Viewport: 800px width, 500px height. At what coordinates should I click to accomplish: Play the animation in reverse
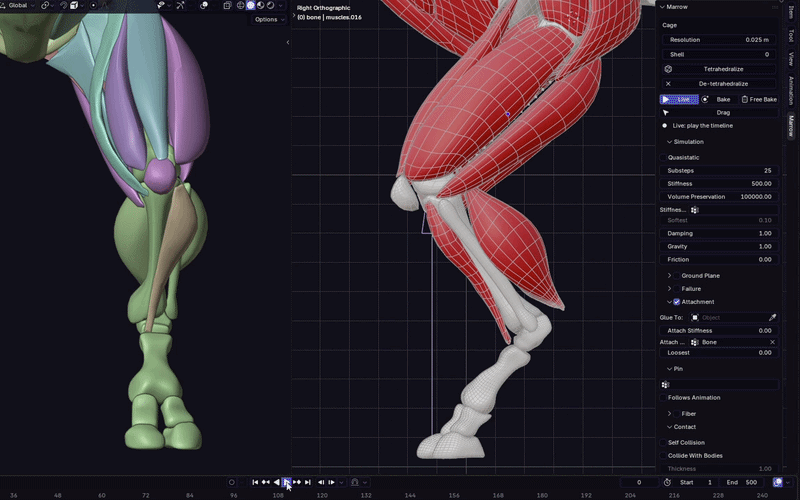point(277,482)
